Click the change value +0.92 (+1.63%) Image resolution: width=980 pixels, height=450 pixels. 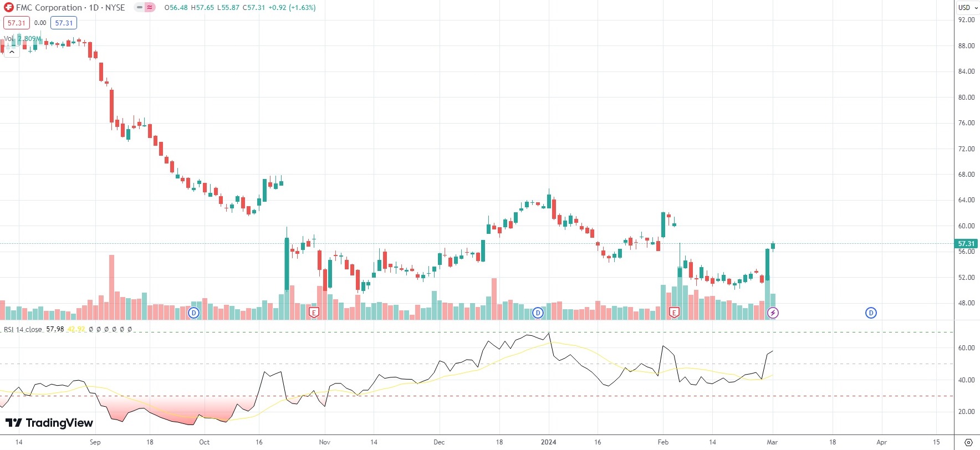click(x=292, y=8)
